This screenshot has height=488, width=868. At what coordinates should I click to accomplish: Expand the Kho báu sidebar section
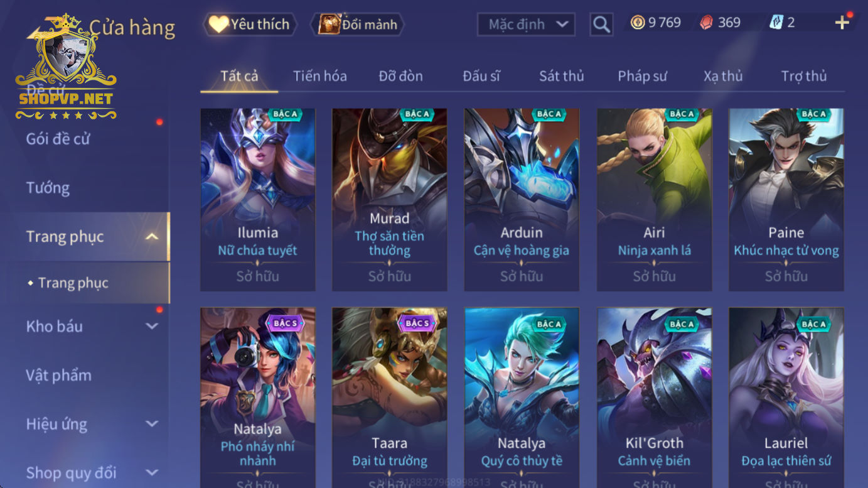click(x=152, y=326)
